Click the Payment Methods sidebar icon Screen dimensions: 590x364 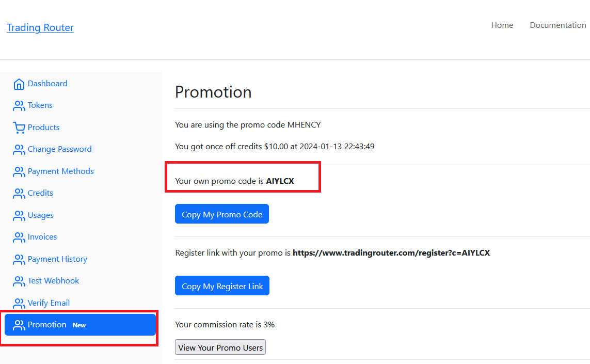point(19,171)
